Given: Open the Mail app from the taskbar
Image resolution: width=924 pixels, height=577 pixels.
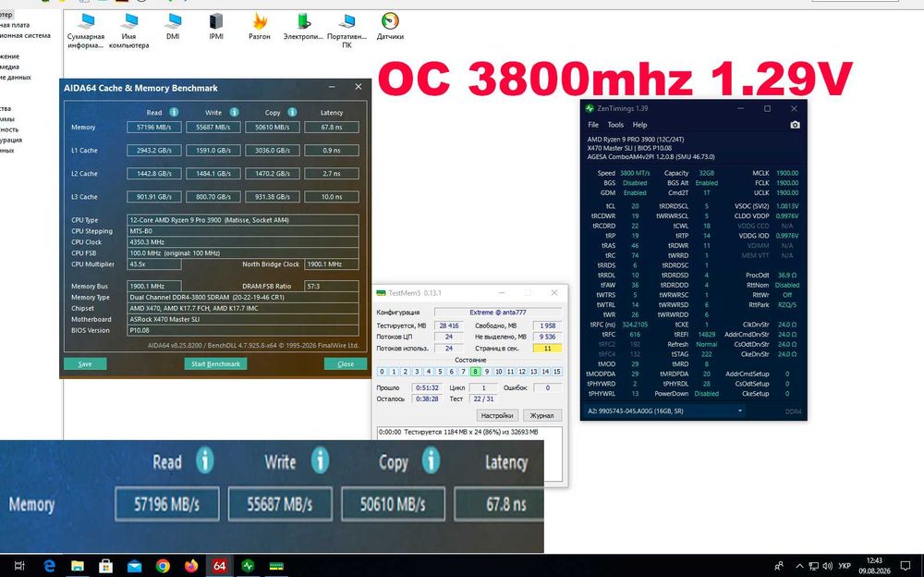Looking at the screenshot, I should tap(134, 566).
